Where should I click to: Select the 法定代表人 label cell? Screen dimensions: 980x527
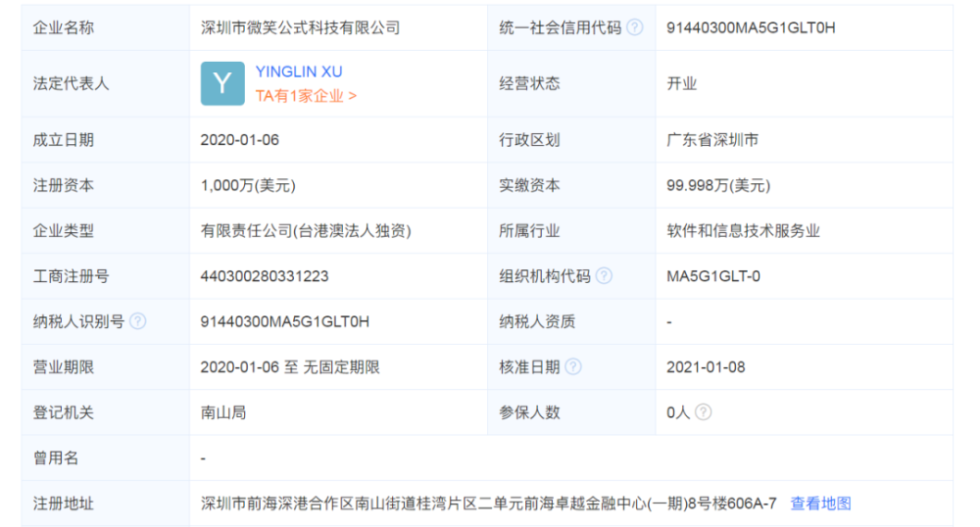(x=106, y=83)
